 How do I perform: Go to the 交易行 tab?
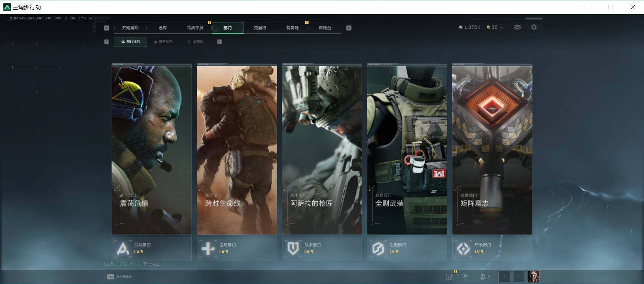260,28
